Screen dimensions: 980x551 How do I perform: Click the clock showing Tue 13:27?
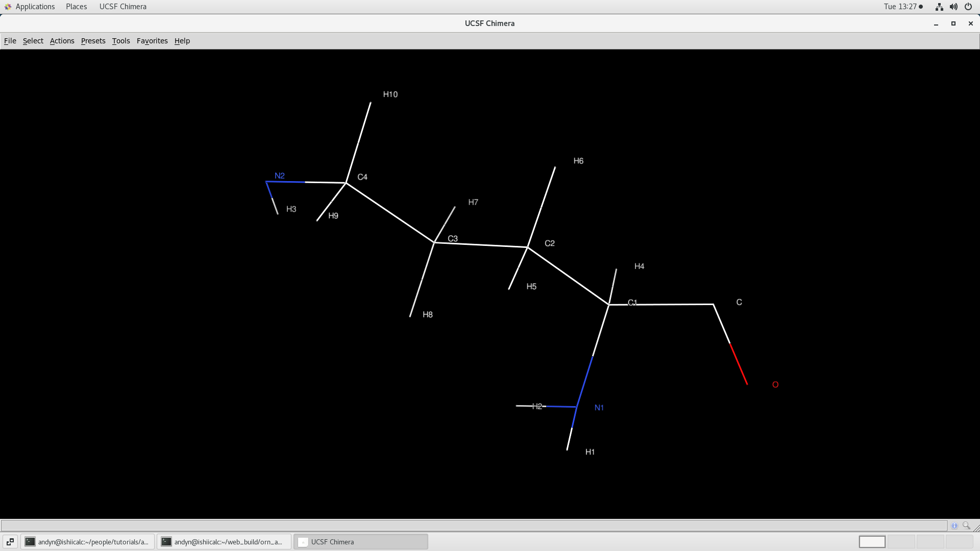(900, 7)
